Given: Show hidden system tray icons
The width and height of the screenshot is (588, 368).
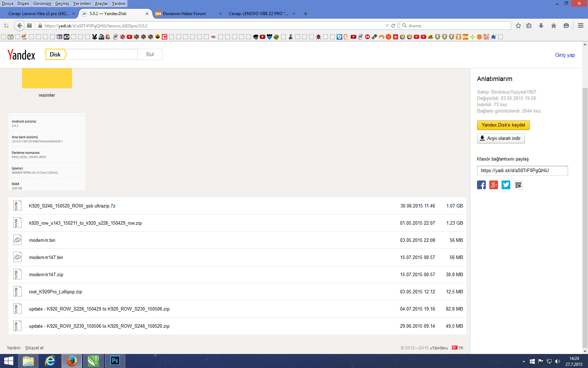Looking at the screenshot, I should tap(524, 361).
